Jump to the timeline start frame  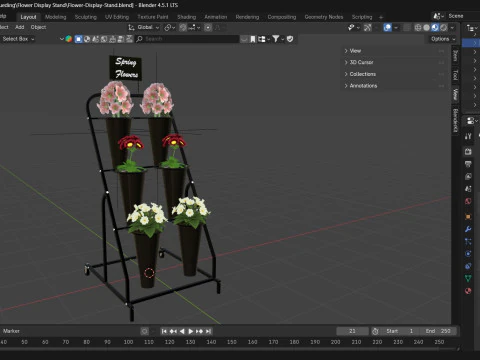(164, 331)
